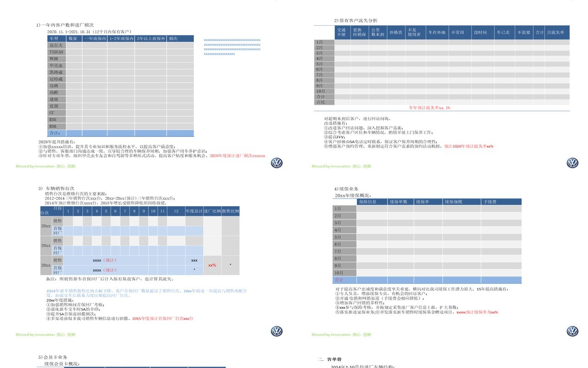Click the '车已卖' column header

tap(503, 32)
